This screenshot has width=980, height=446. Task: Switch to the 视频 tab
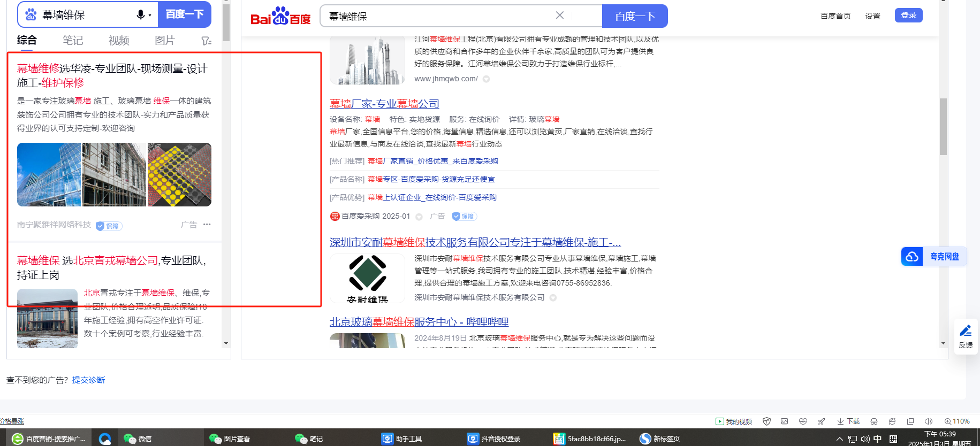[119, 40]
